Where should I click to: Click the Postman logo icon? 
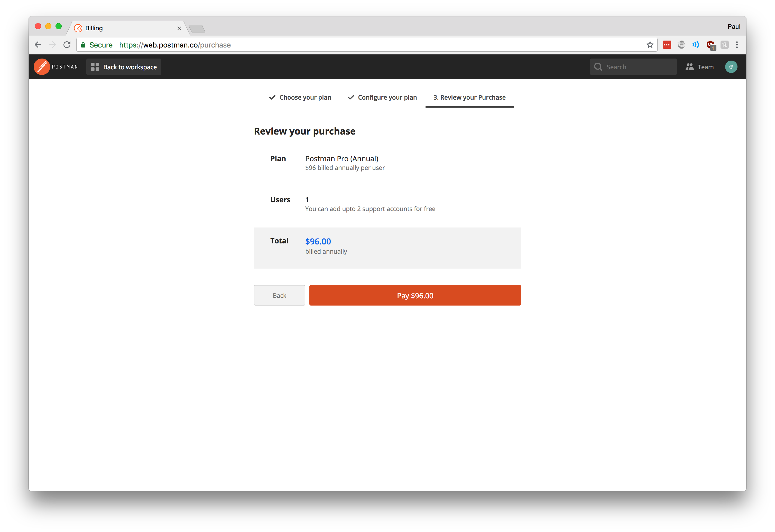pyautogui.click(x=42, y=67)
